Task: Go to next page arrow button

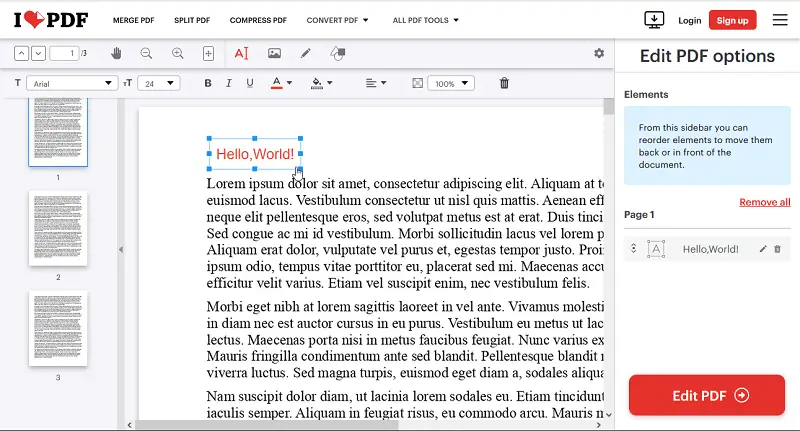Action: pyautogui.click(x=38, y=53)
